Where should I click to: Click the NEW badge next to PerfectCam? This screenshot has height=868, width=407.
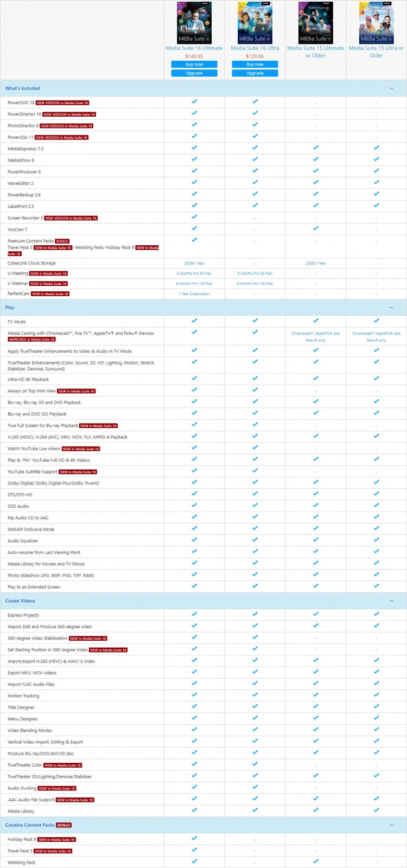[x=50, y=294]
